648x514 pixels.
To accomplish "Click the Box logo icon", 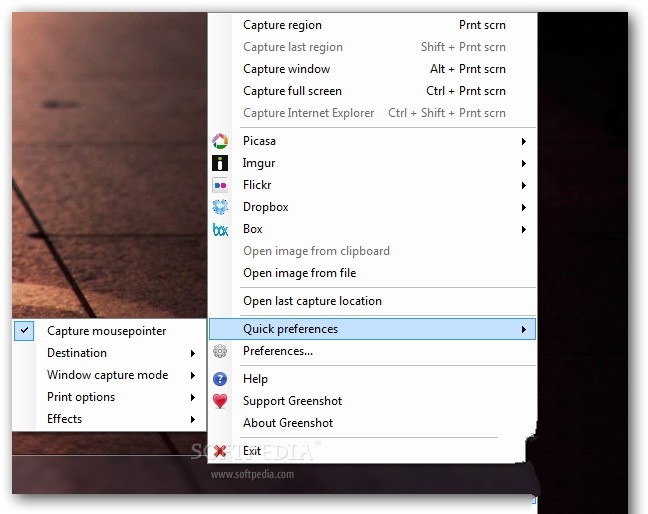I will pyautogui.click(x=220, y=229).
